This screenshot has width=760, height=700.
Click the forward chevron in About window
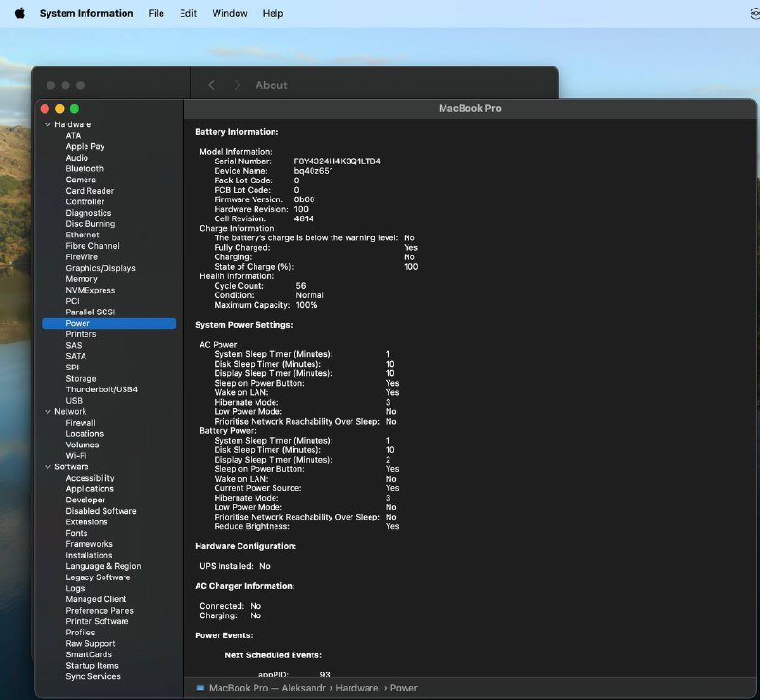237,85
